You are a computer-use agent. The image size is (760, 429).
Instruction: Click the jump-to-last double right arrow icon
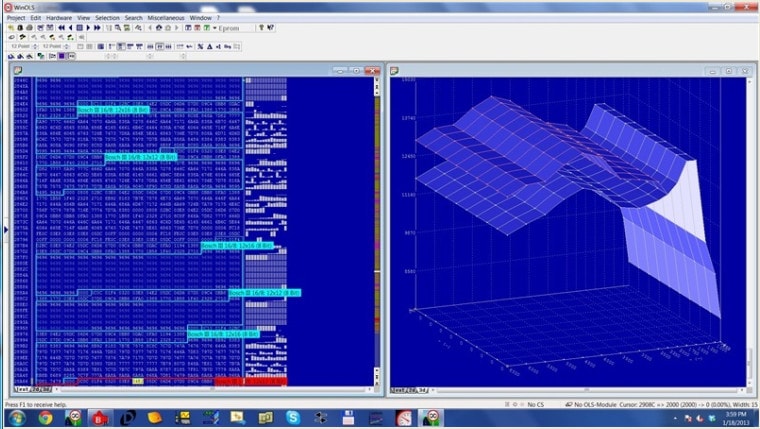click(x=97, y=28)
